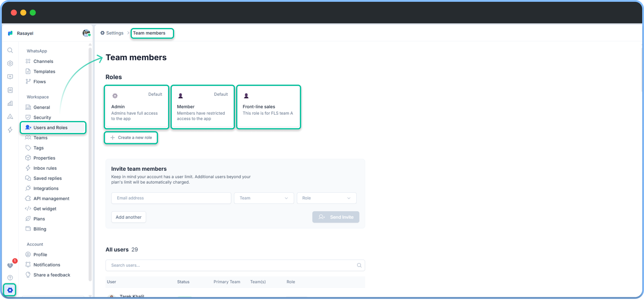Click Create a new role
644x302 pixels.
131,138
